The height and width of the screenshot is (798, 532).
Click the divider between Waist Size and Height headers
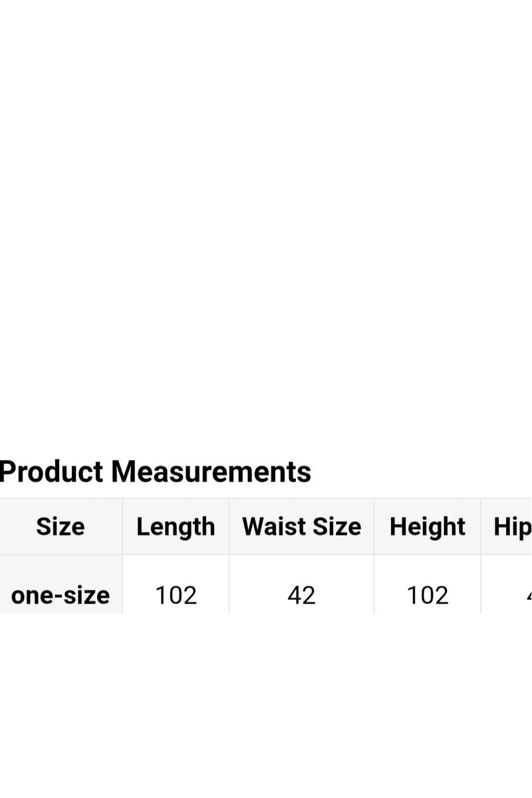point(374,527)
